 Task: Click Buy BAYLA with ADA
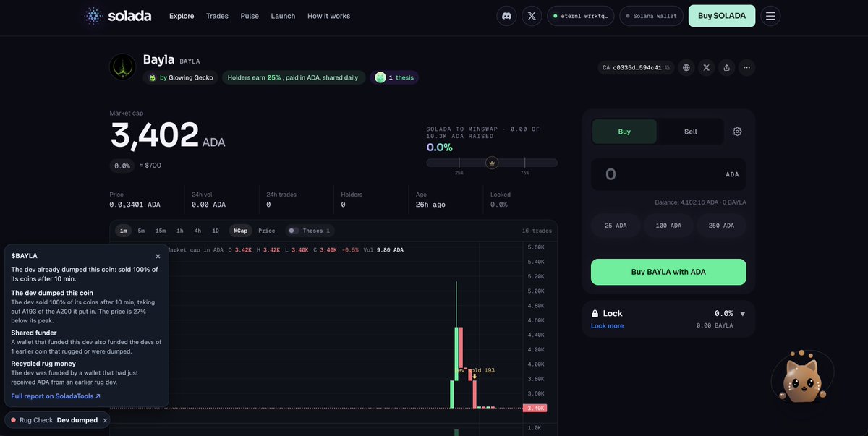[668, 272]
